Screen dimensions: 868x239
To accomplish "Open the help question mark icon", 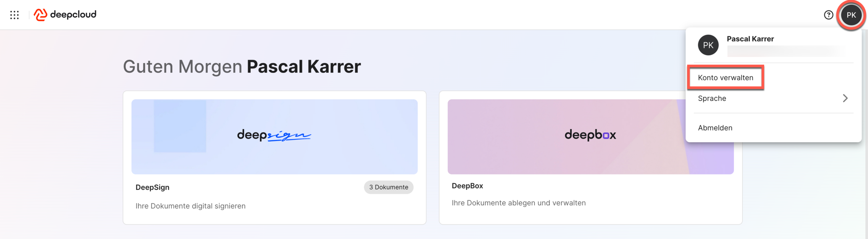I will point(828,15).
